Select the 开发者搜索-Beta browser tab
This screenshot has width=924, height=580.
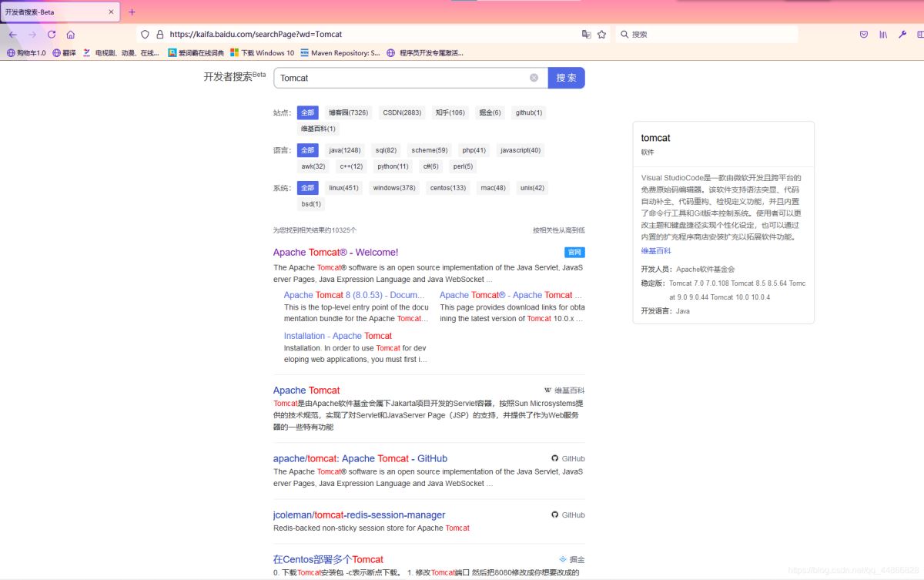(54, 12)
